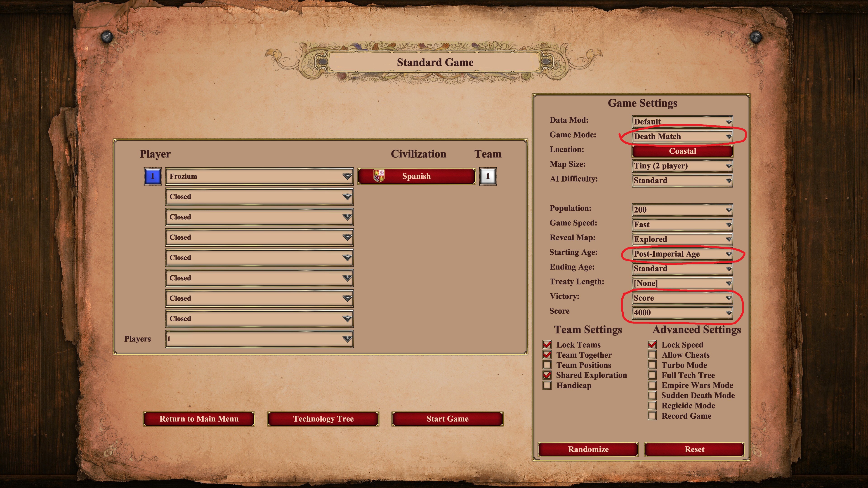The height and width of the screenshot is (488, 868).
Task: Click the Start Game button
Action: point(448,419)
